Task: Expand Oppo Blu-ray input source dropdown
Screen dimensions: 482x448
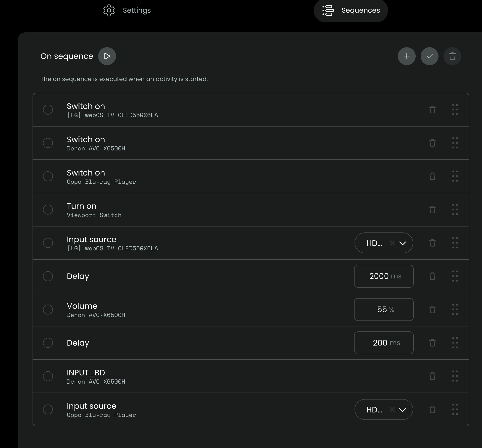Action: pyautogui.click(x=402, y=410)
